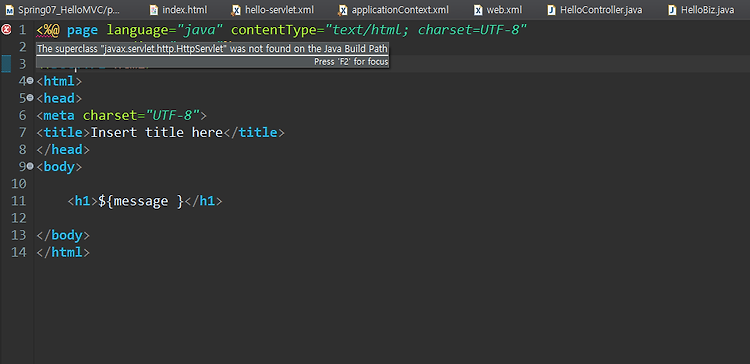Click the red error marker on line 1
Image resolution: width=750 pixels, height=364 pixels.
(6, 30)
